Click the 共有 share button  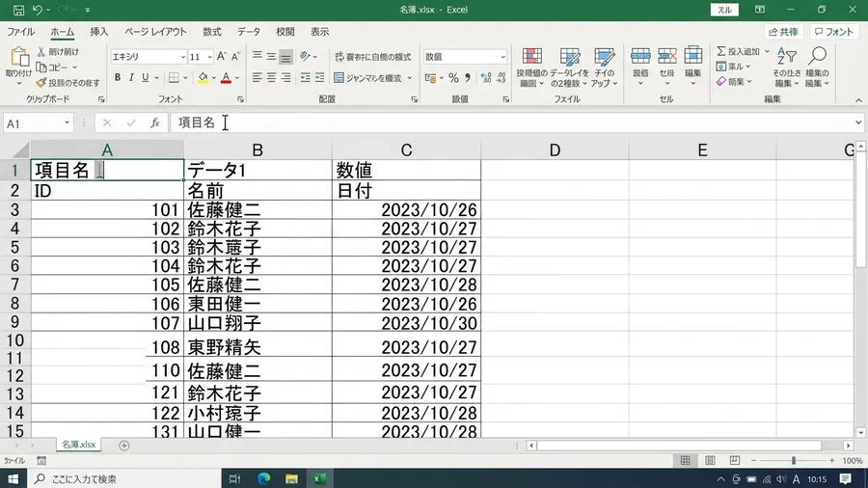tap(783, 32)
